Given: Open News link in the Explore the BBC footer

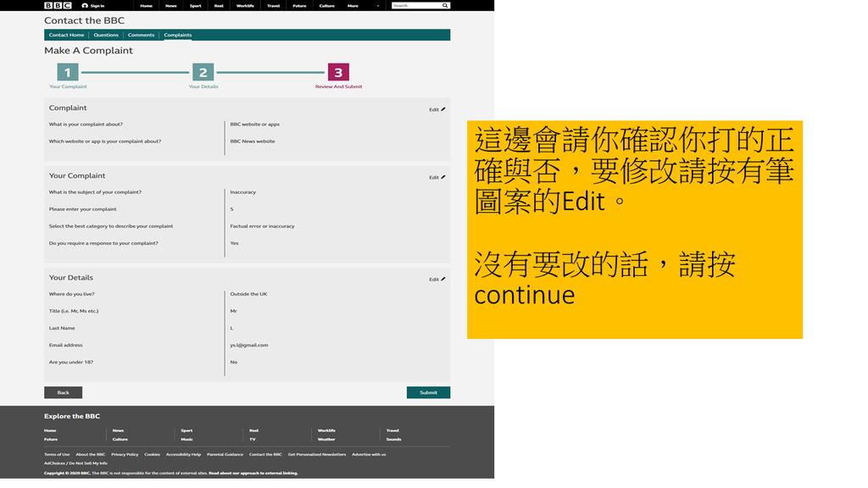Looking at the screenshot, I should (118, 430).
